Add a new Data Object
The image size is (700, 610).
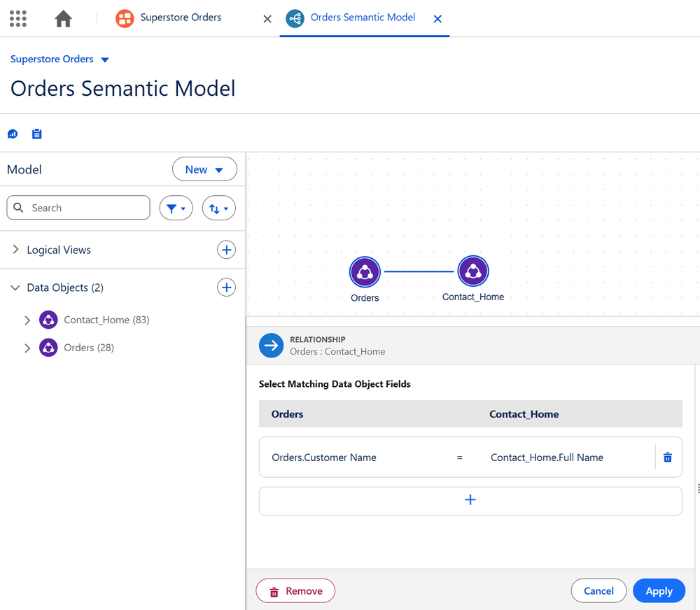click(226, 288)
